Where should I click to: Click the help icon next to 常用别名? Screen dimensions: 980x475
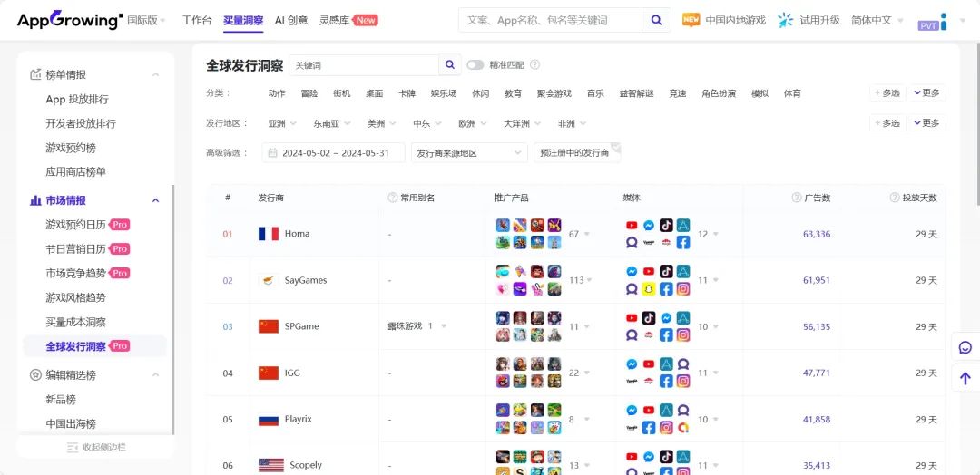click(393, 198)
